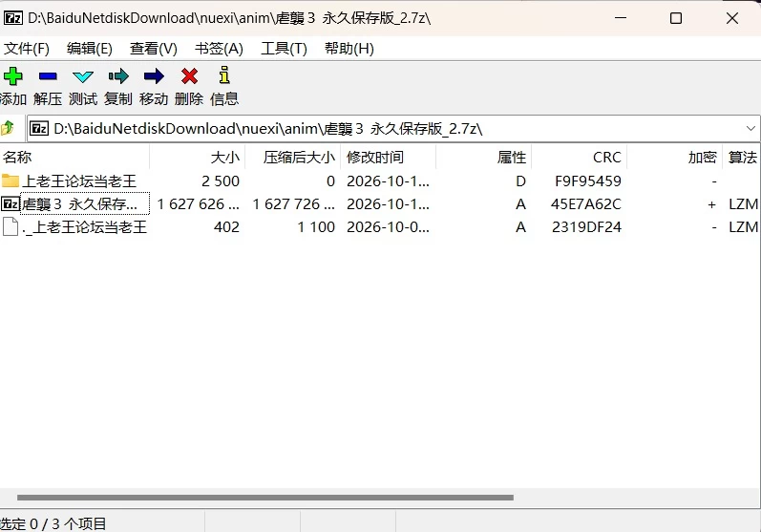This screenshot has width=761, height=532.
Task: Click the Move (移动) arrow icon
Action: (x=154, y=76)
